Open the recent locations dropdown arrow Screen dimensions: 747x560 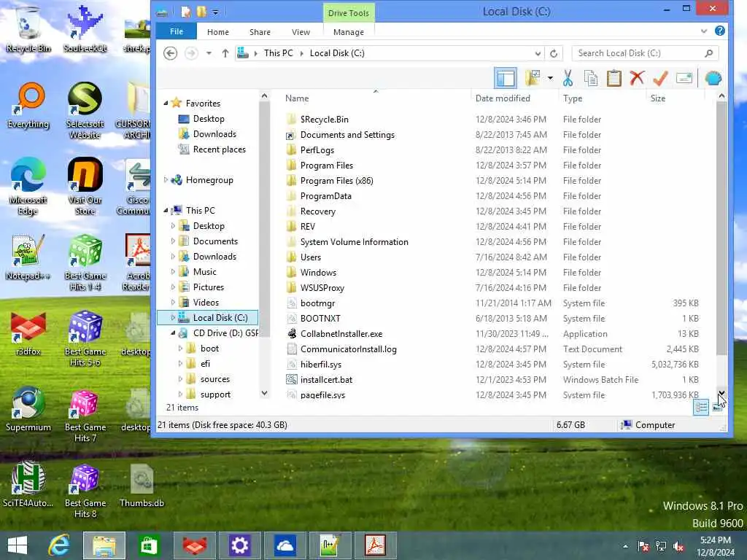209,53
